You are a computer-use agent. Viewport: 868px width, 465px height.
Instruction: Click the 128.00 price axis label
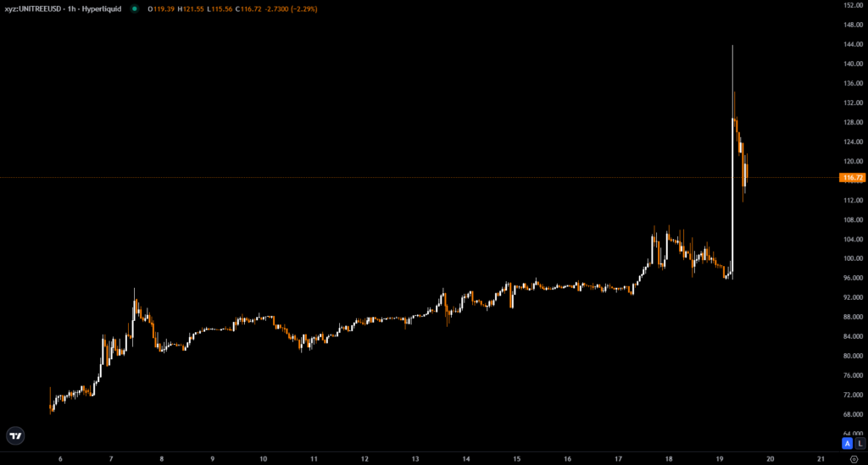[x=853, y=122]
